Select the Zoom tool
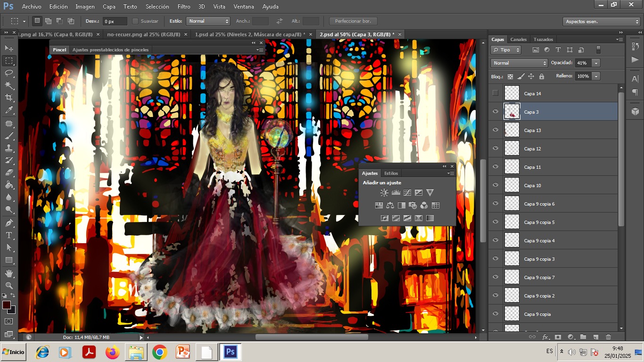Screen dimensions: 644x362 (9, 285)
